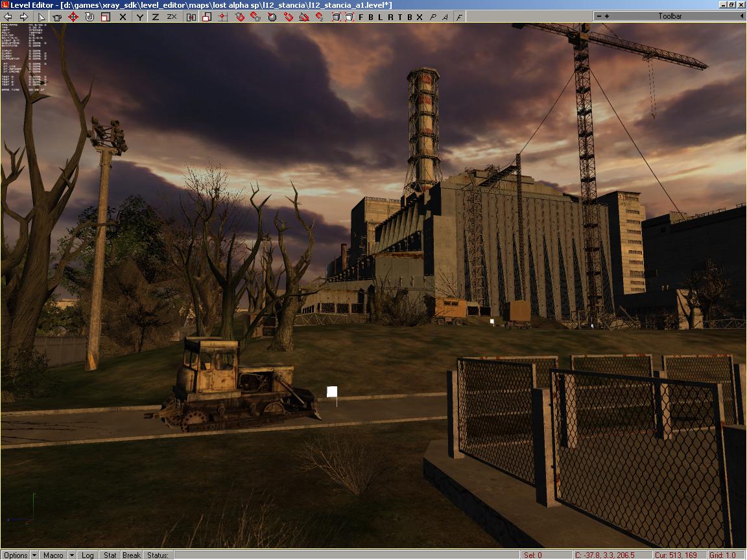Select the Rotate tool
This screenshot has height=560, width=747.
click(89, 17)
